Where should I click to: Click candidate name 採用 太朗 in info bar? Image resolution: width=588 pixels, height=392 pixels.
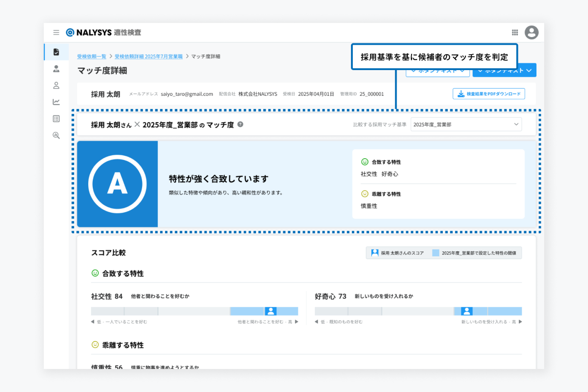105,94
